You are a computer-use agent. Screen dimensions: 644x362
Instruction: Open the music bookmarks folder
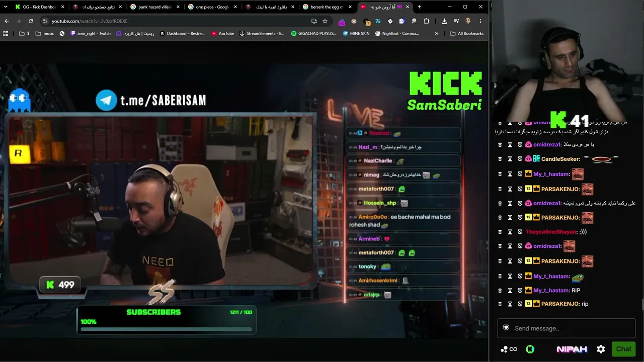click(45, 34)
